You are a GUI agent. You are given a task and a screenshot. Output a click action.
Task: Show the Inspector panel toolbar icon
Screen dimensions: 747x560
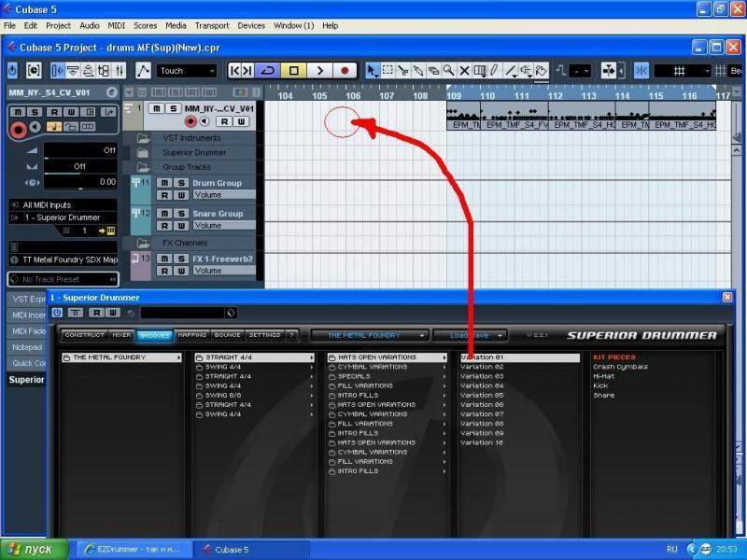[57, 71]
